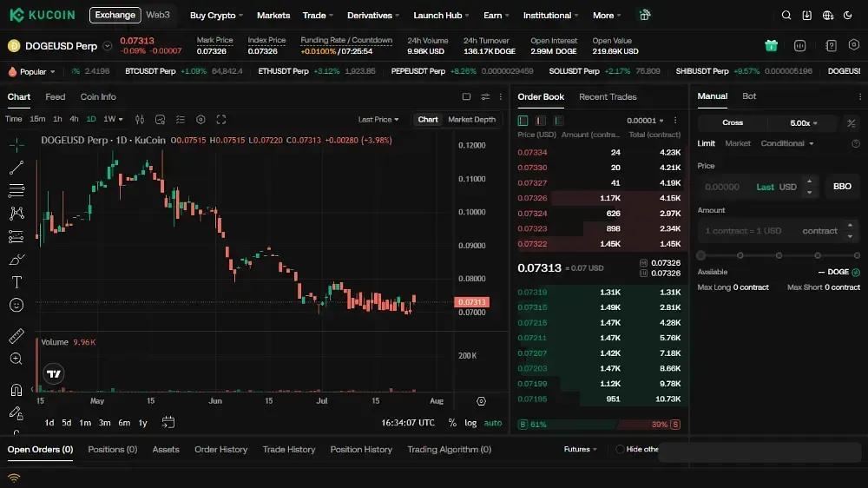Click fullscreen chart icon
The image size is (868, 488).
[x=221, y=120]
